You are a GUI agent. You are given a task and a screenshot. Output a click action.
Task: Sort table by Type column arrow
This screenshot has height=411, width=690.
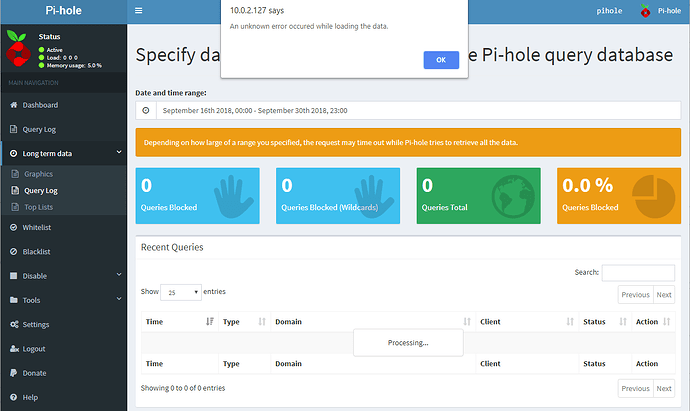coord(262,322)
